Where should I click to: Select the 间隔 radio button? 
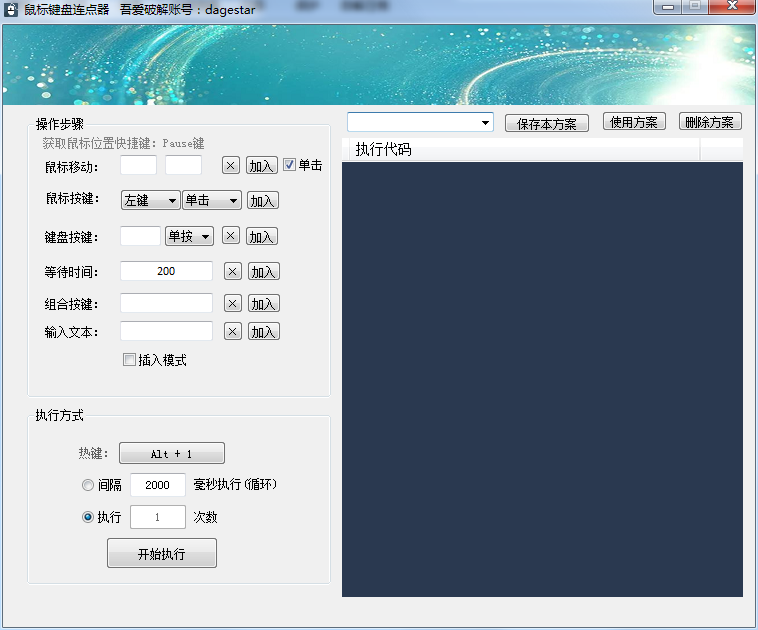point(88,485)
